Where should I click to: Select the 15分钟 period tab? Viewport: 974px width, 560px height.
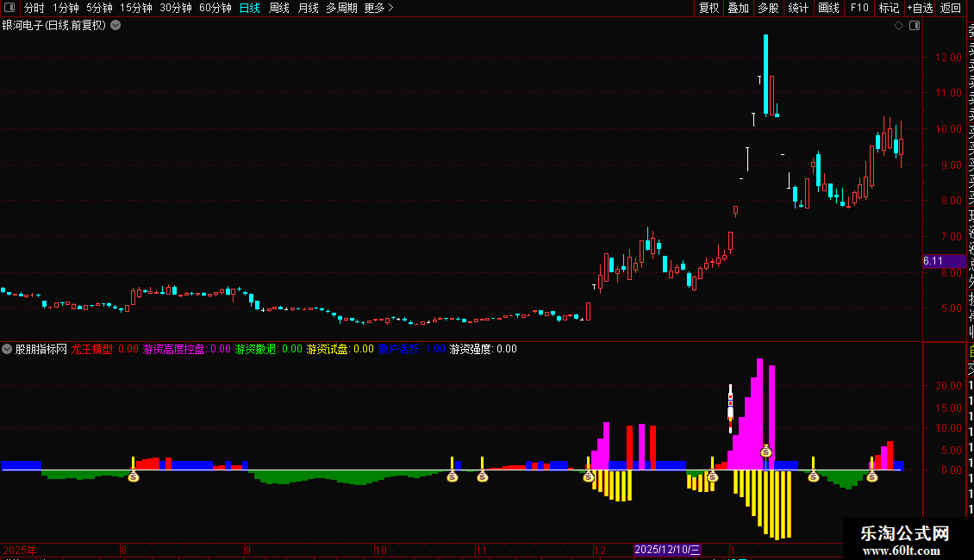(x=135, y=8)
